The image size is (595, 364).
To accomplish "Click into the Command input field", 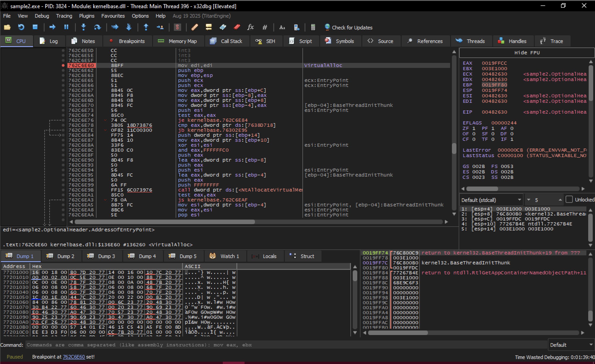I will pyautogui.click(x=286, y=345).
